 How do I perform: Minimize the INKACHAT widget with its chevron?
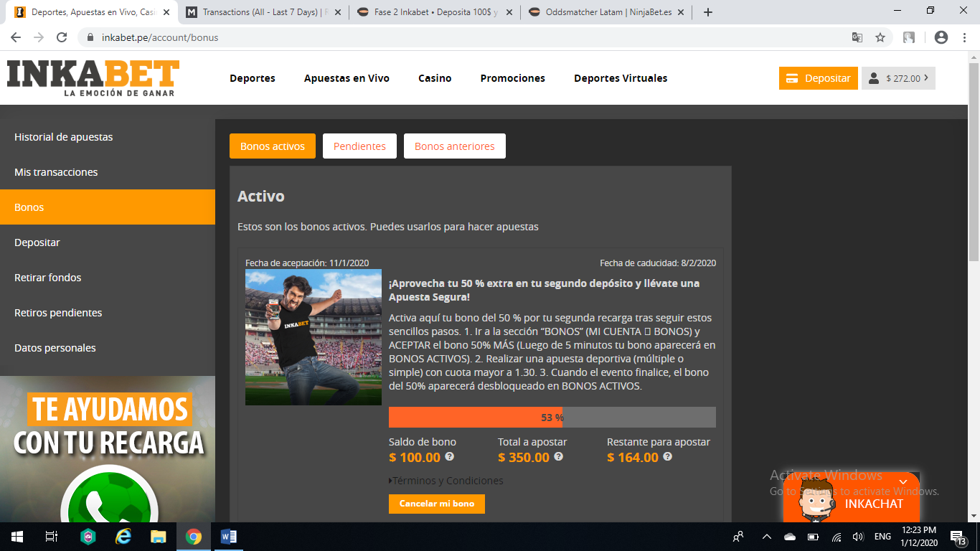point(903,482)
